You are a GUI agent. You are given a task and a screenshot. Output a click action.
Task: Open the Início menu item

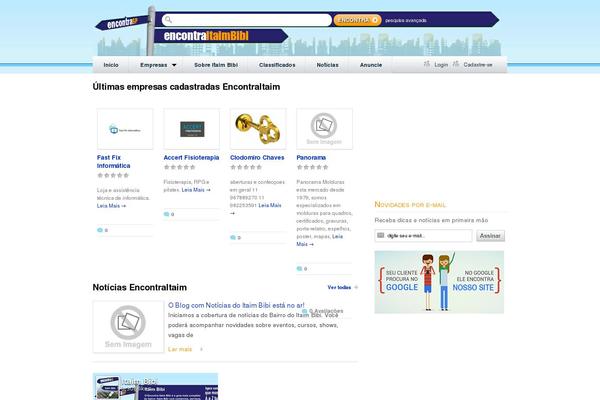click(x=111, y=65)
